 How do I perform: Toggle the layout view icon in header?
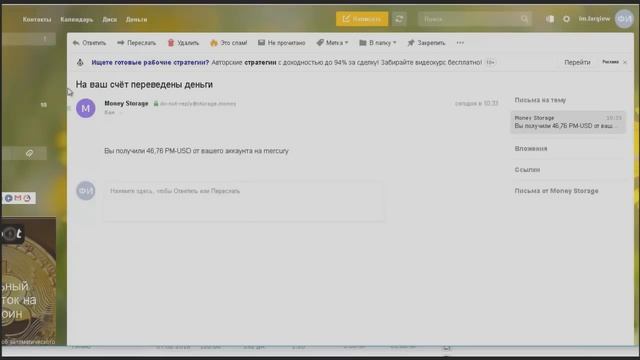pos(550,19)
